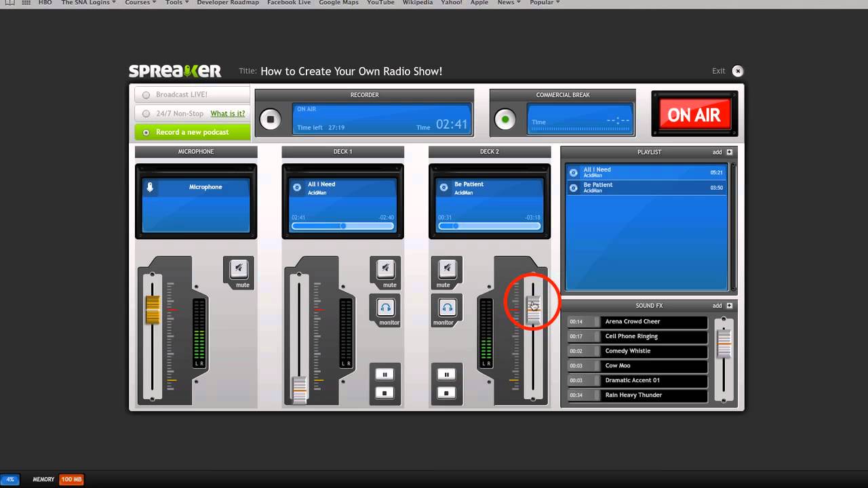The height and width of the screenshot is (488, 868).
Task: Click disc icon beside Be Patient in playlist
Action: [574, 188]
